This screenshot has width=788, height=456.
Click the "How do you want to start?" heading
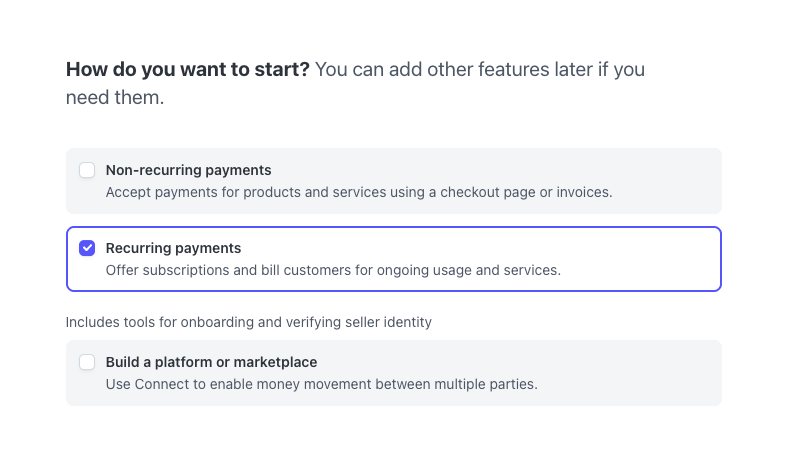pyautogui.click(x=188, y=70)
